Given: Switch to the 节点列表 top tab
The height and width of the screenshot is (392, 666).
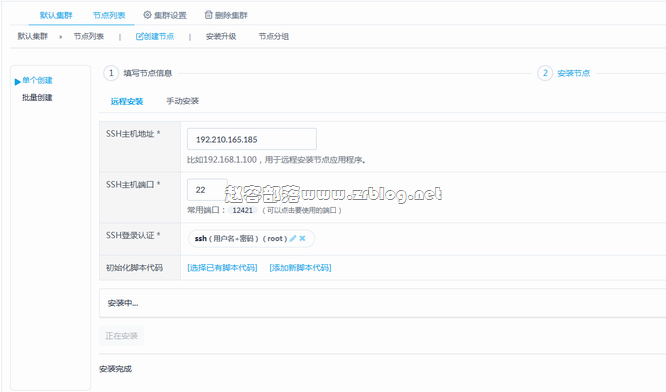Looking at the screenshot, I should 109,15.
